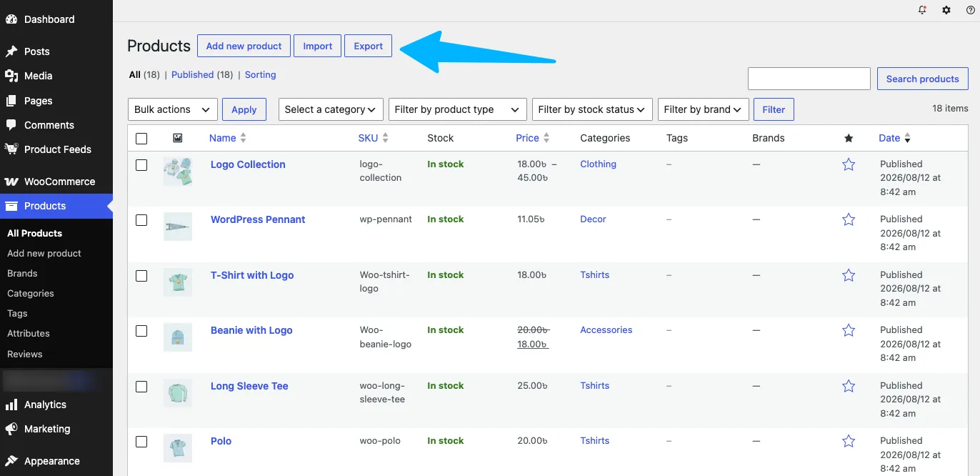The width and height of the screenshot is (980, 476).
Task: Open the Select a category dropdown
Action: 331,109
